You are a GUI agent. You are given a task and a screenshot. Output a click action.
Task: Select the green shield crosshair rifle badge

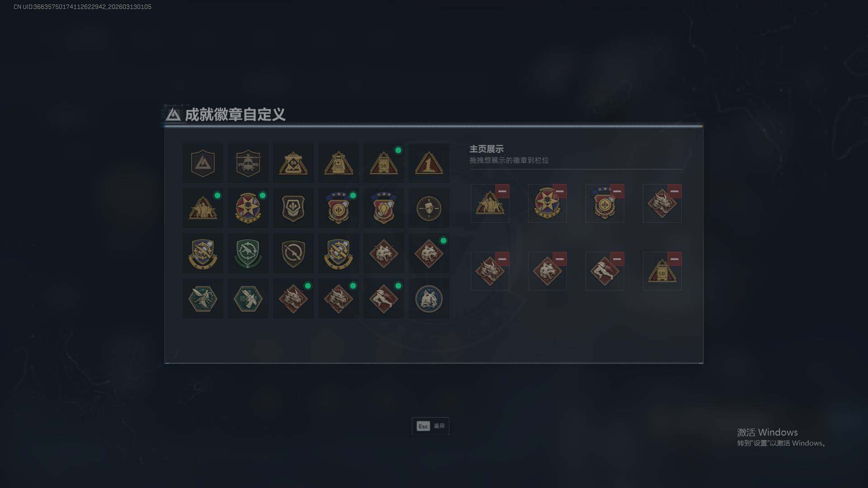click(x=248, y=253)
